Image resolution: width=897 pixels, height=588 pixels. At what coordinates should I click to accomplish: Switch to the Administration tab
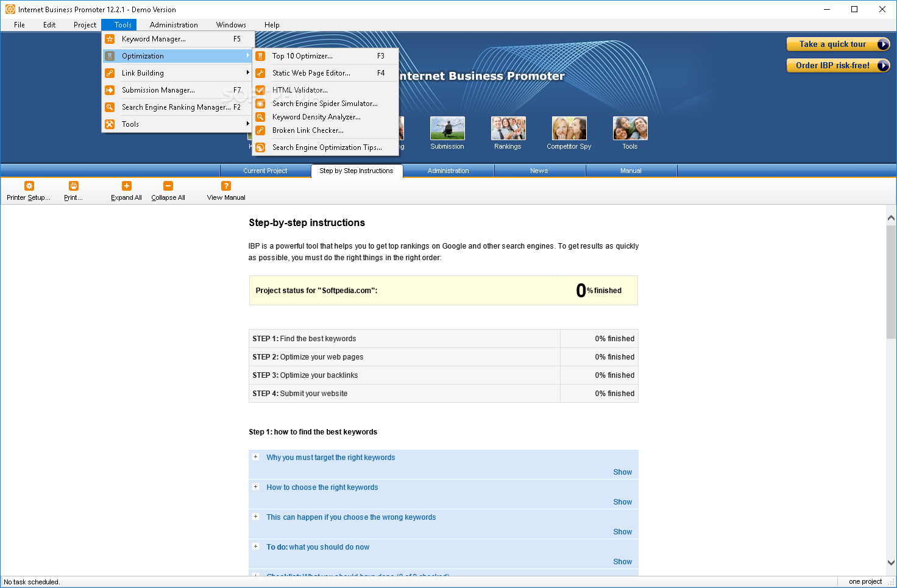tap(448, 171)
